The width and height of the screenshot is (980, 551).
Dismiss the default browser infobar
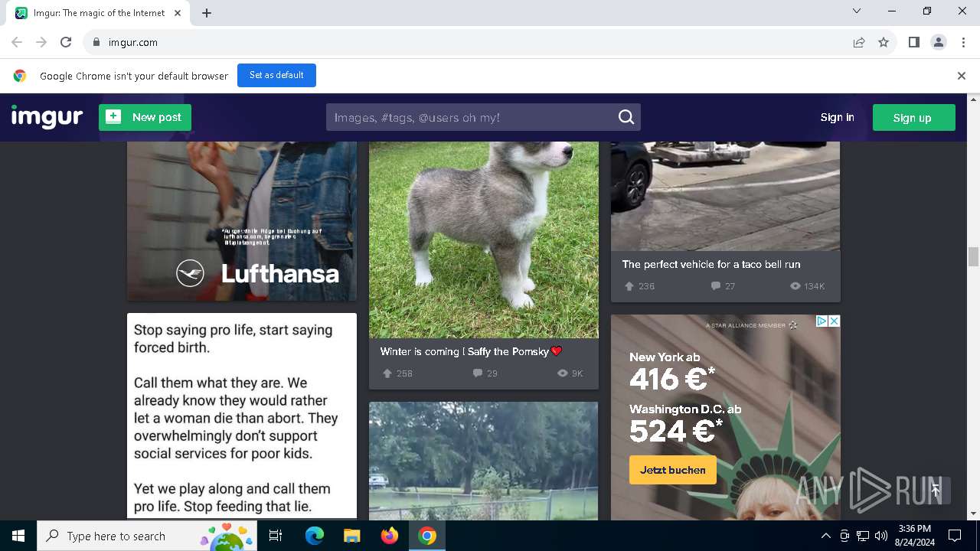click(x=961, y=76)
